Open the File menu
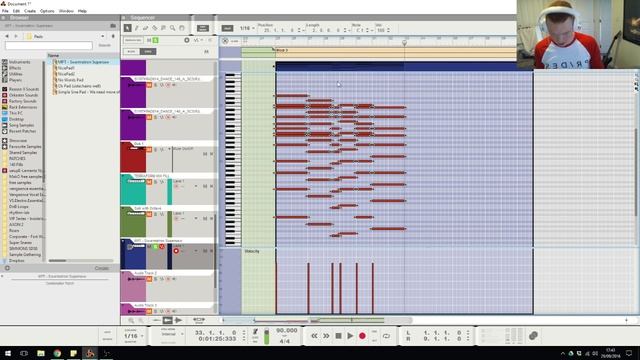This screenshot has height=360, width=640. tap(5, 11)
